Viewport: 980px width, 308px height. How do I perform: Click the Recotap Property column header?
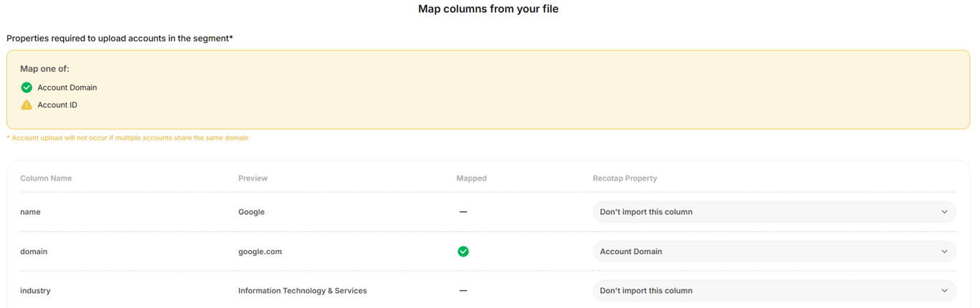(x=624, y=178)
